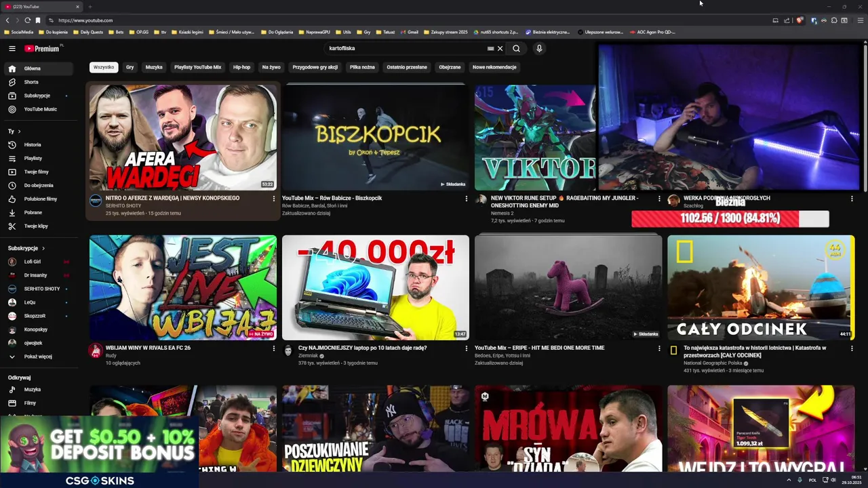Open the Do kupienia bookmarks folder
The width and height of the screenshot is (868, 488).
tap(54, 32)
